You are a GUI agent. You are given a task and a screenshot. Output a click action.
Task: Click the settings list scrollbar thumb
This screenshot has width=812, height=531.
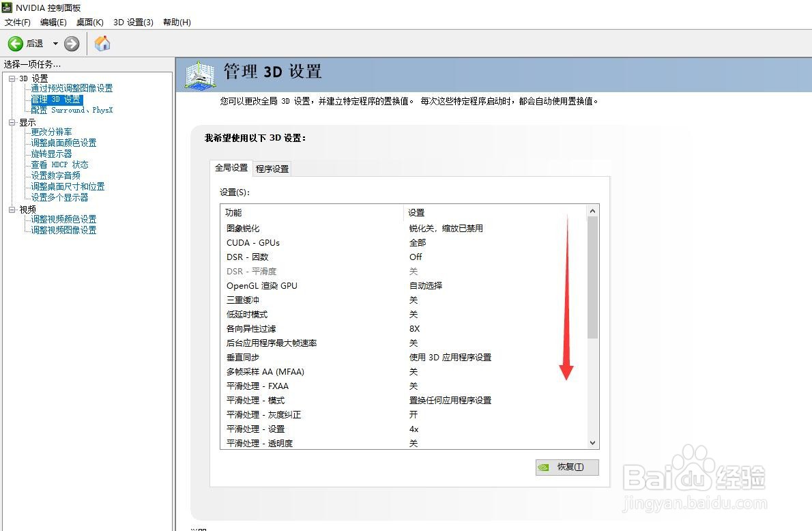593,278
